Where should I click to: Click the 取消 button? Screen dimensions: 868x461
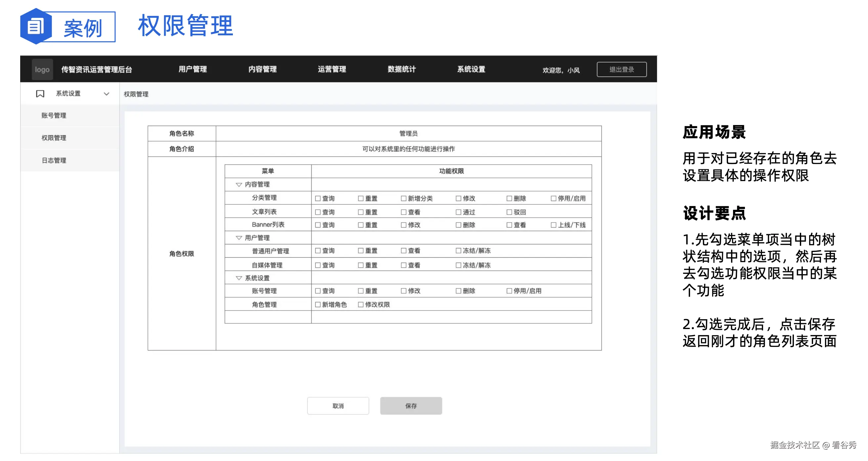point(338,406)
